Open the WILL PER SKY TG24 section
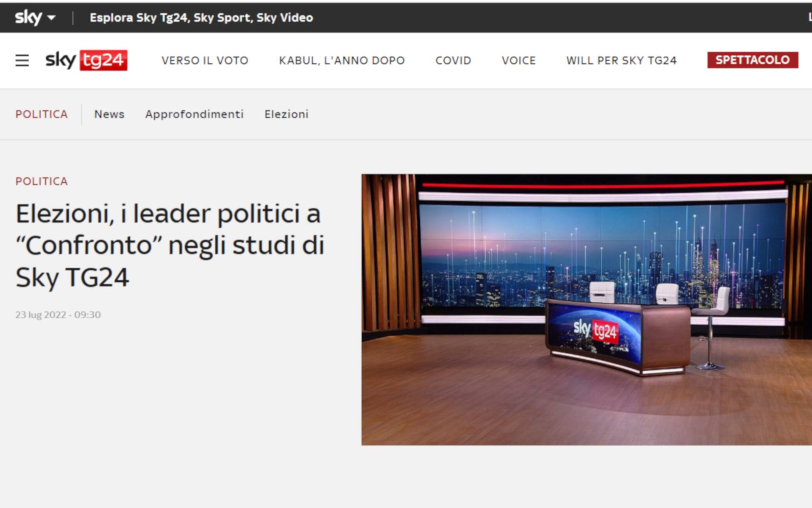Image resolution: width=812 pixels, height=508 pixels. [x=621, y=60]
